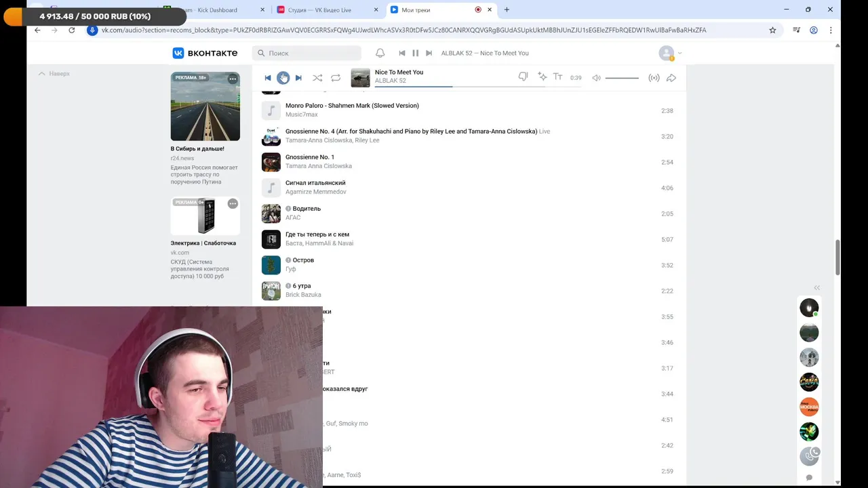This screenshot has width=868, height=488.
Task: Focus the Поиск search field
Action: [x=307, y=53]
